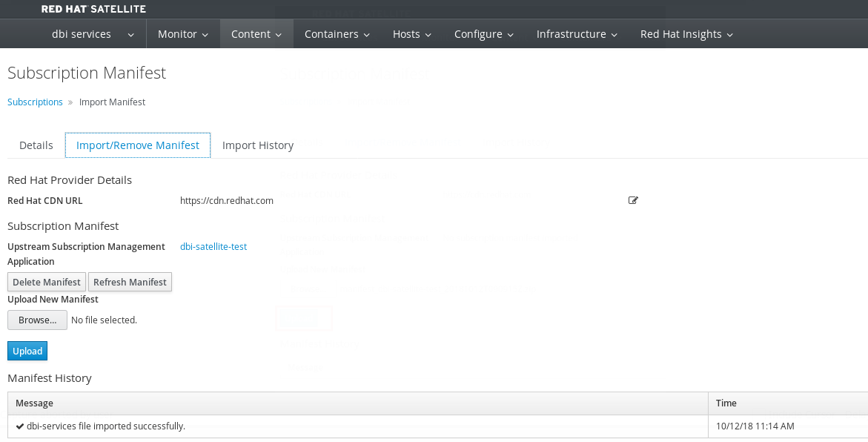
Task: Click the Red Hat CDN URL label
Action: coord(44,200)
